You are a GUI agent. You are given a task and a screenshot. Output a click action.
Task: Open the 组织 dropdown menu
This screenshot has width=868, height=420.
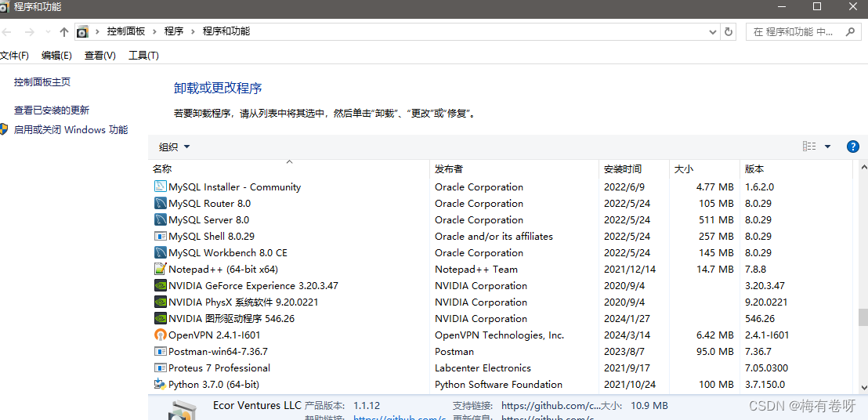[x=175, y=147]
